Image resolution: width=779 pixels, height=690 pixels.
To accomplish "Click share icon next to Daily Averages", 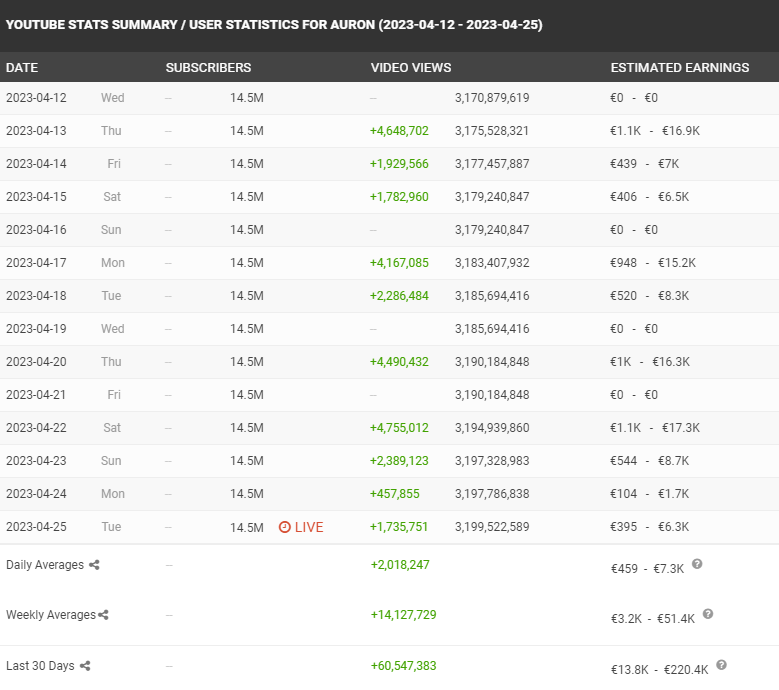I will [94, 565].
